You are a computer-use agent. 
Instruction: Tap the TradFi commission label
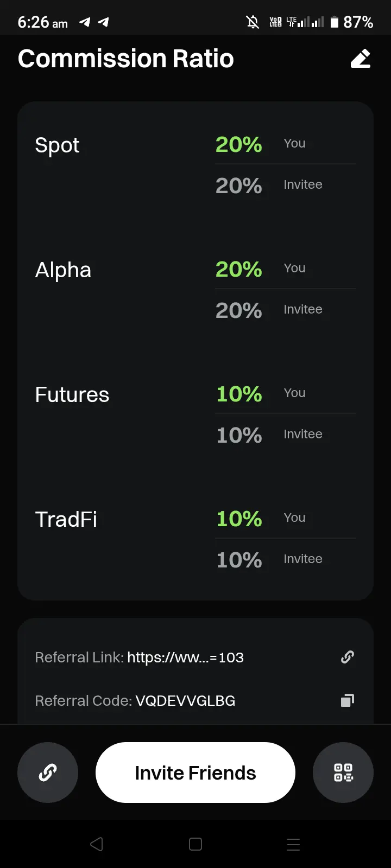pos(66,520)
